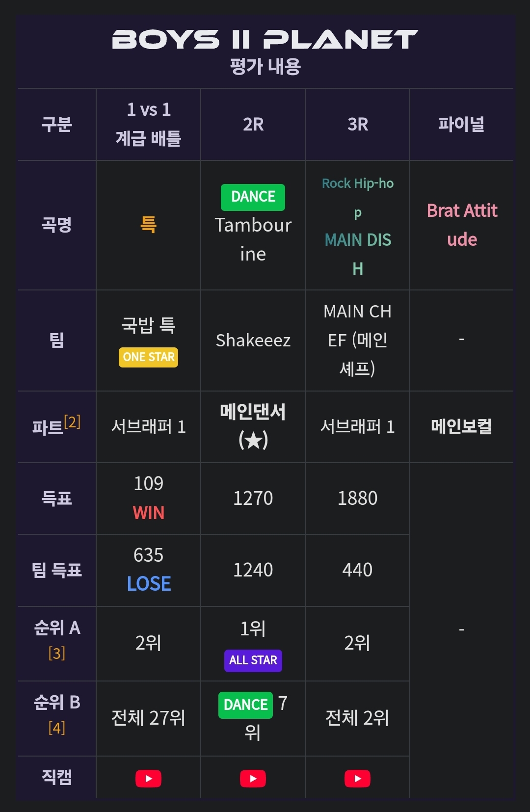Open footnote [4] under 순위 B

point(56,728)
